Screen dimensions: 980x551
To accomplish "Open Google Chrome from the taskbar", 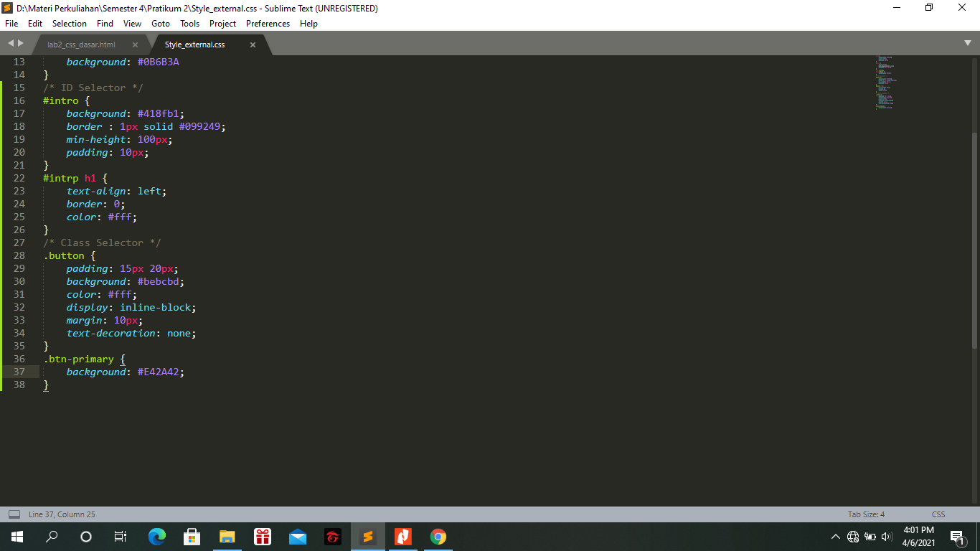I will 438,537.
